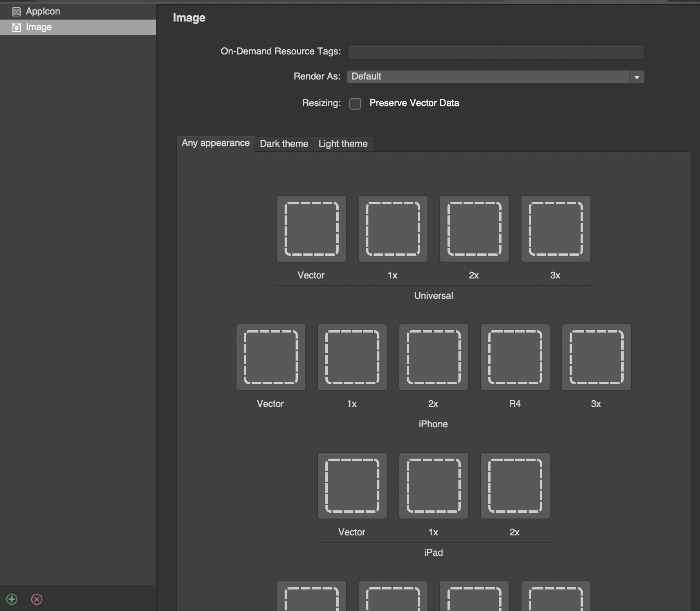Click the AppIcon asset type icon
The width and height of the screenshot is (700, 611).
pos(16,12)
